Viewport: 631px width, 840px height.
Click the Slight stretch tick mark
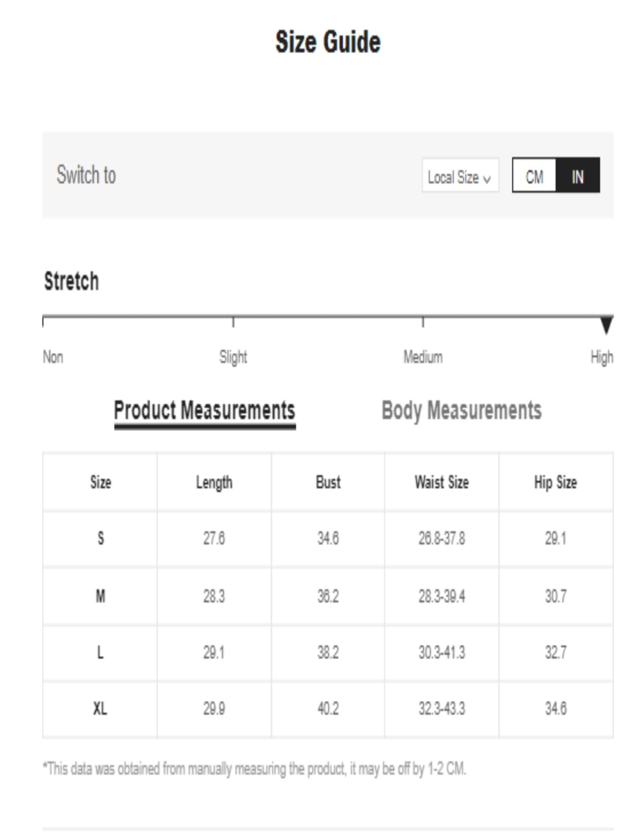click(233, 322)
